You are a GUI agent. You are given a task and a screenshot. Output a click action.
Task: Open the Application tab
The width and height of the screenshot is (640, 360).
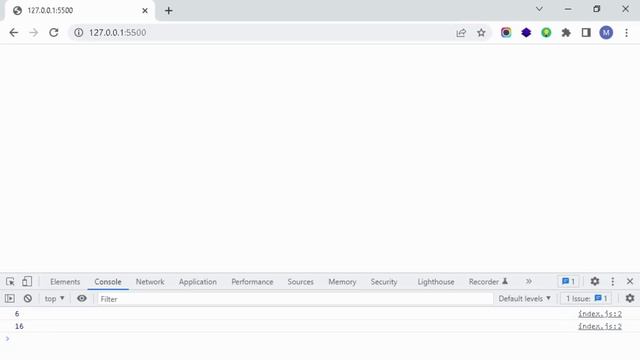click(x=198, y=282)
